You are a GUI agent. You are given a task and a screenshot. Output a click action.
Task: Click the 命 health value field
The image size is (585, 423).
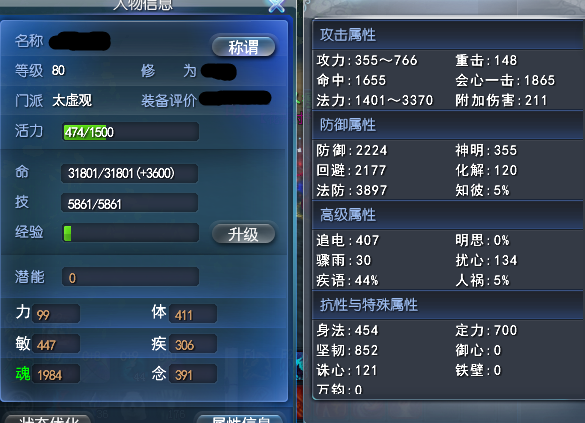pos(129,173)
